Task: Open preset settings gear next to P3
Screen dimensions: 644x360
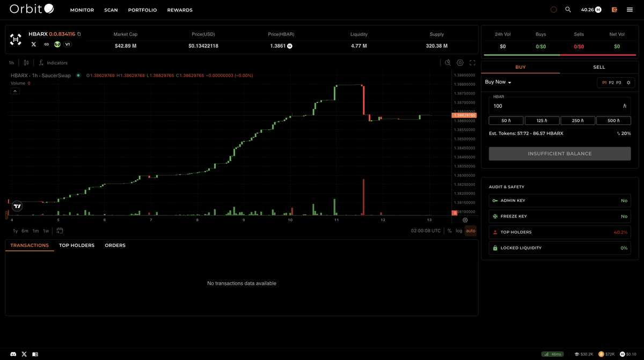Action: 628,83
